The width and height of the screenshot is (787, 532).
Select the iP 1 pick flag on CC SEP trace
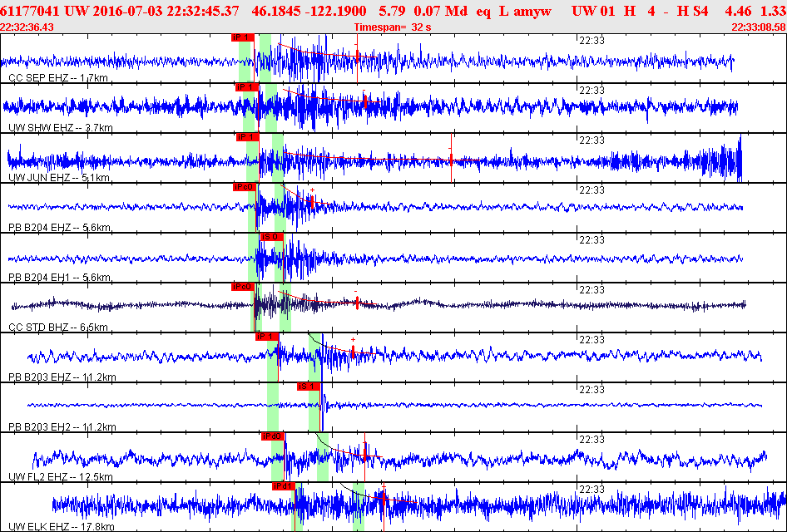coord(243,37)
